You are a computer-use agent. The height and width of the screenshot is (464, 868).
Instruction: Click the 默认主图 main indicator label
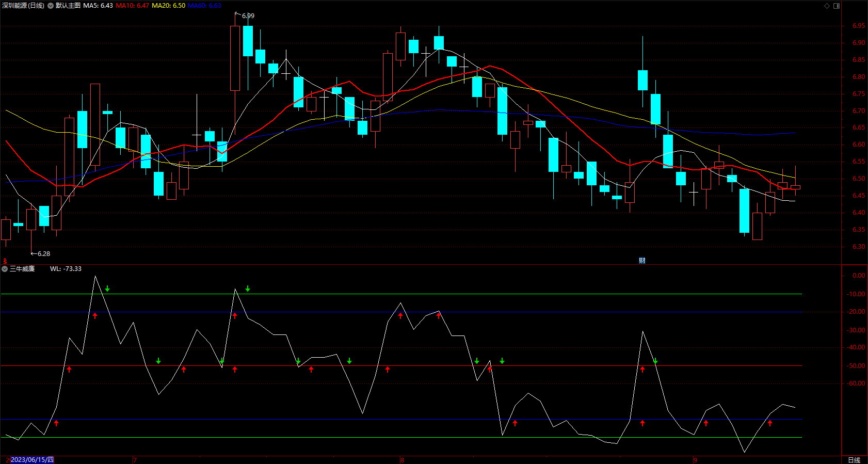pyautogui.click(x=68, y=6)
